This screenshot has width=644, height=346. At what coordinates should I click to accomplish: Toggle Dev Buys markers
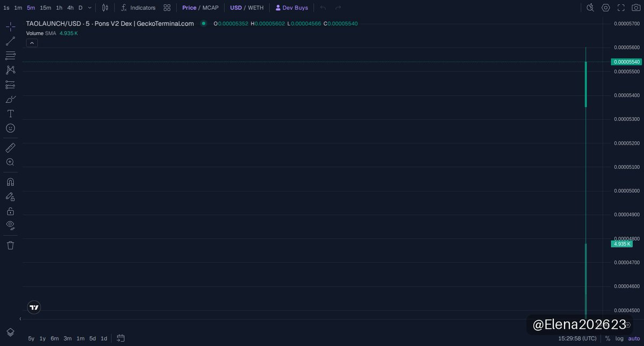[x=292, y=8]
